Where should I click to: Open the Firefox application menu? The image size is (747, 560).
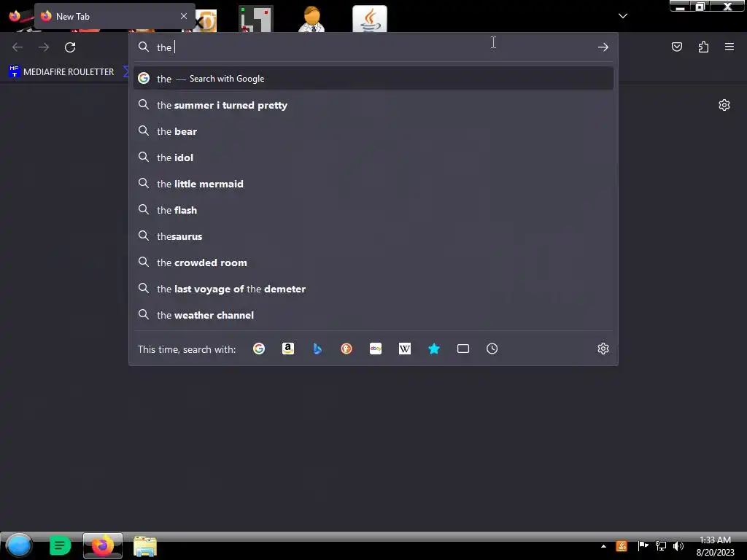[x=729, y=47]
